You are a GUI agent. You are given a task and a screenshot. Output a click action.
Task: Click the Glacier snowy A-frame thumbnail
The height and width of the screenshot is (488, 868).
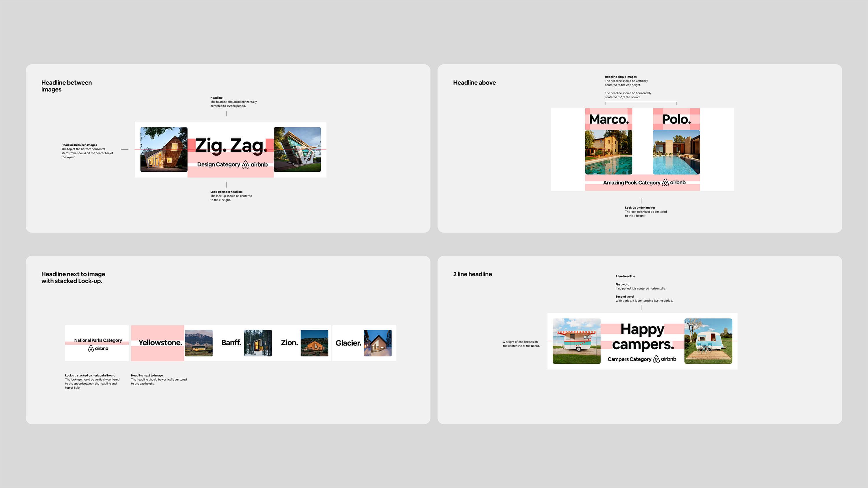tap(377, 343)
